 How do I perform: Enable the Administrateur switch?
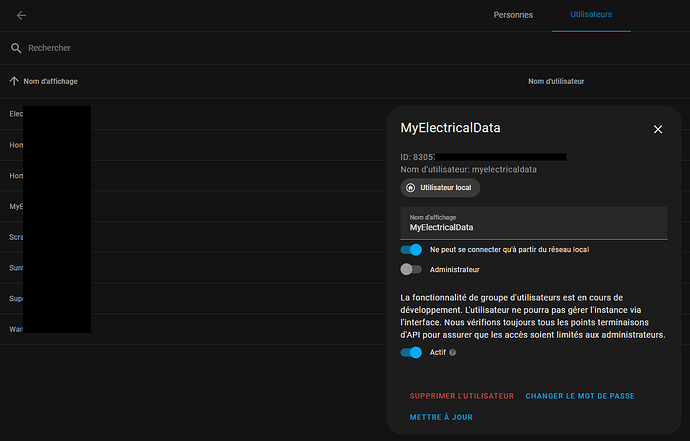(411, 269)
